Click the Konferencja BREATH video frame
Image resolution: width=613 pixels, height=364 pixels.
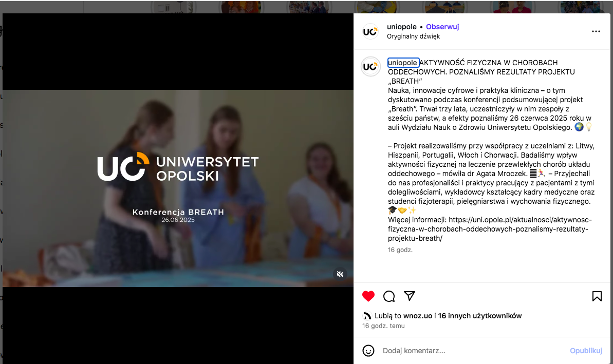pos(178,188)
